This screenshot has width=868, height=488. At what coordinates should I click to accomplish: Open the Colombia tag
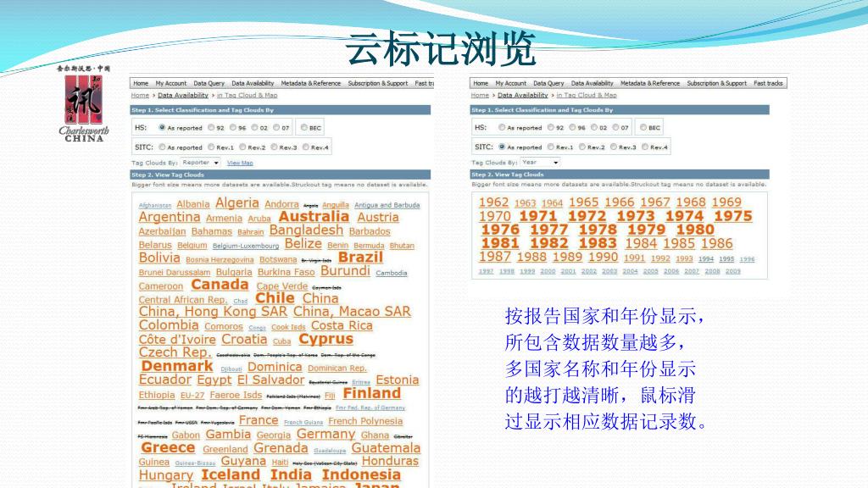tap(169, 325)
